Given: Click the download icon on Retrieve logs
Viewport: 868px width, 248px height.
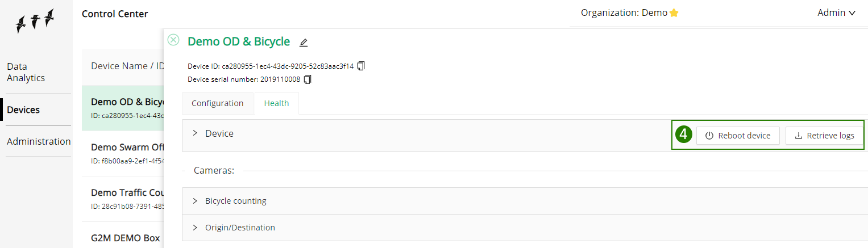Looking at the screenshot, I should 798,136.
